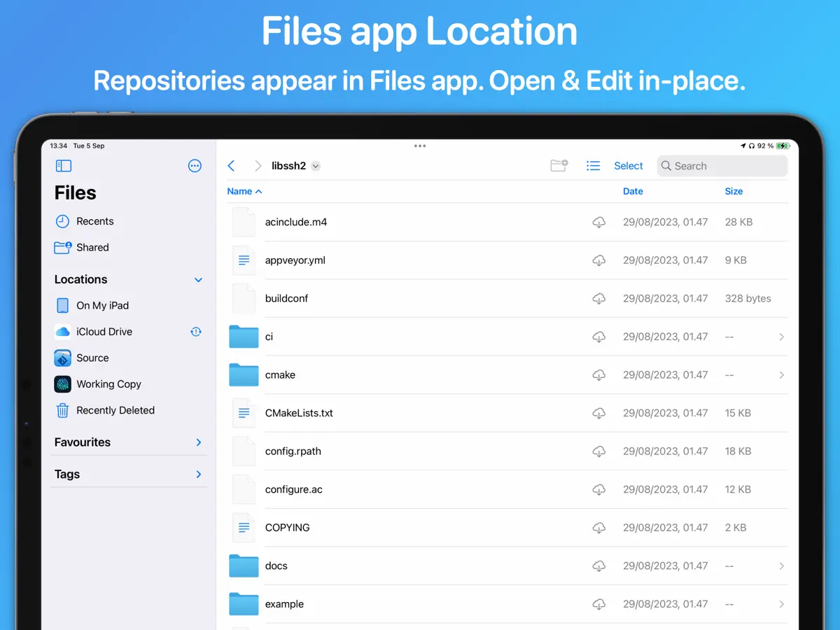Click the 328 bytes size value
Screen dimensions: 840x630
(748, 298)
